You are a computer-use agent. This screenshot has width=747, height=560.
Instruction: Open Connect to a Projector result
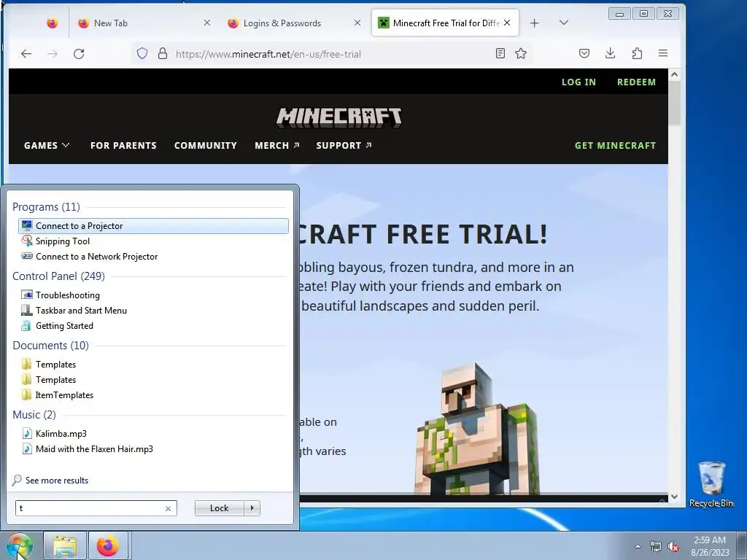coord(153,226)
